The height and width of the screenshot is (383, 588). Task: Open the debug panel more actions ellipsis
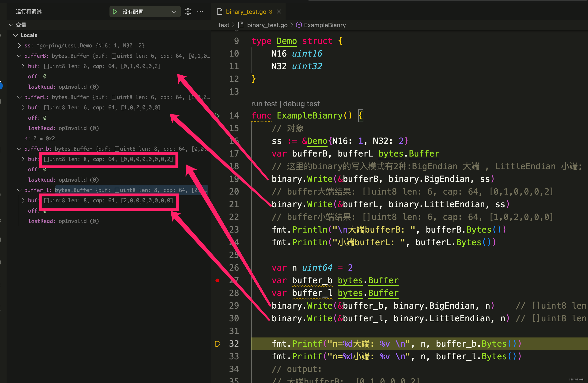[x=200, y=12]
